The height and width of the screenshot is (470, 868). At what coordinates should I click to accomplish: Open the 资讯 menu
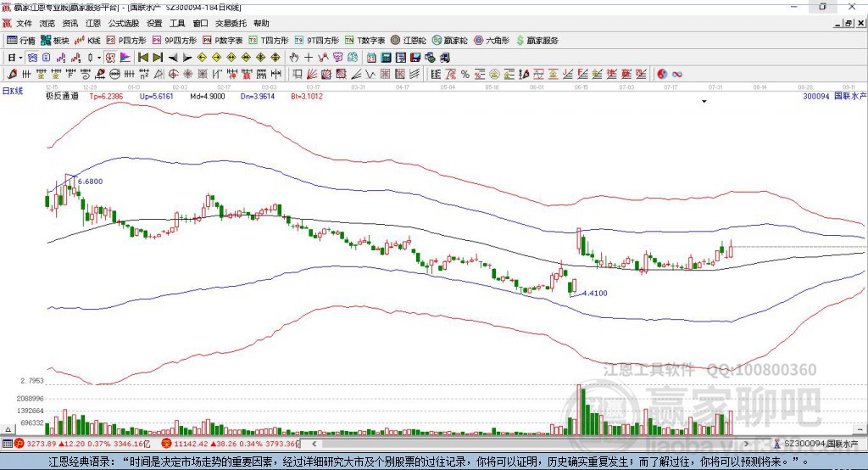click(70, 23)
